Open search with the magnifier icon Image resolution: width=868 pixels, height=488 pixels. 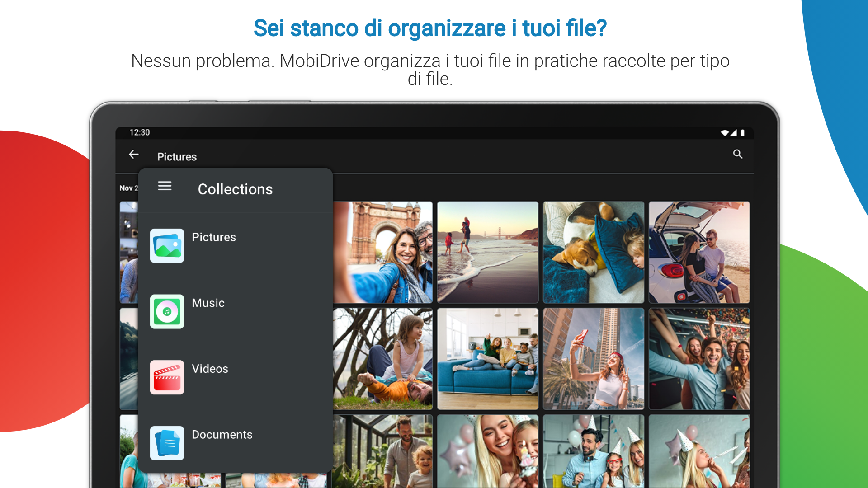(737, 155)
